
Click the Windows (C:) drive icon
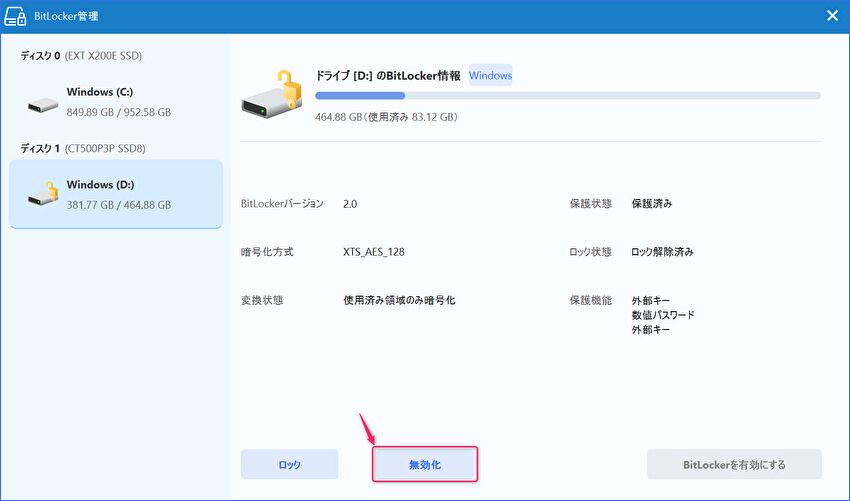(x=43, y=104)
